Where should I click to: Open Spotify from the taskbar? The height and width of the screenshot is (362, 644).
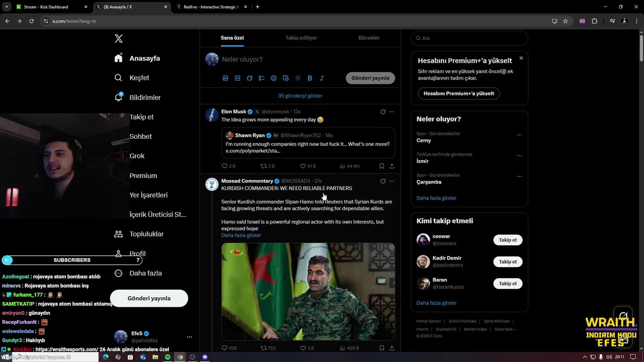click(168, 357)
